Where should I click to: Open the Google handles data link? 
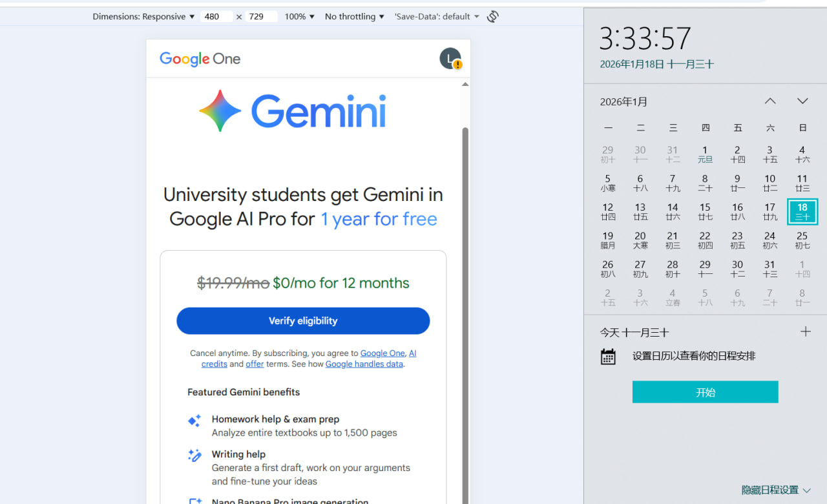tap(364, 364)
